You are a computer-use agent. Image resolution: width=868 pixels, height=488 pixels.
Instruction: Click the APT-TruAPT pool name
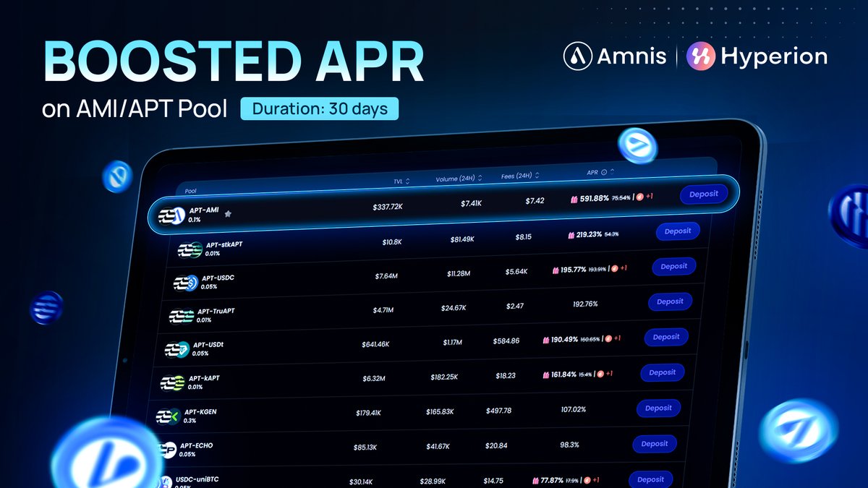pyautogui.click(x=216, y=312)
